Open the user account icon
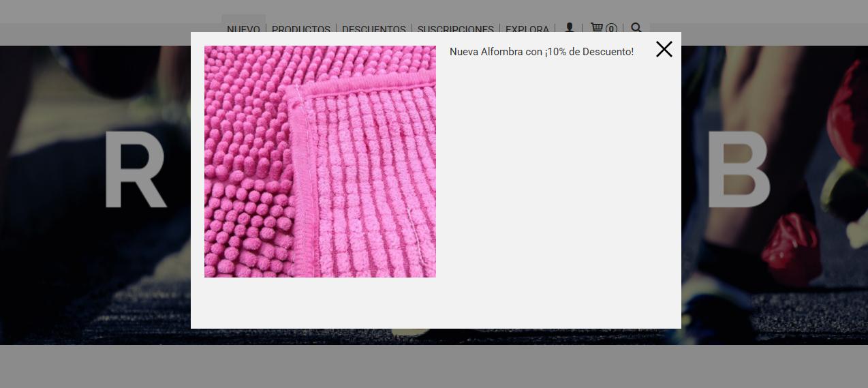Image resolution: width=868 pixels, height=388 pixels. pos(569,28)
